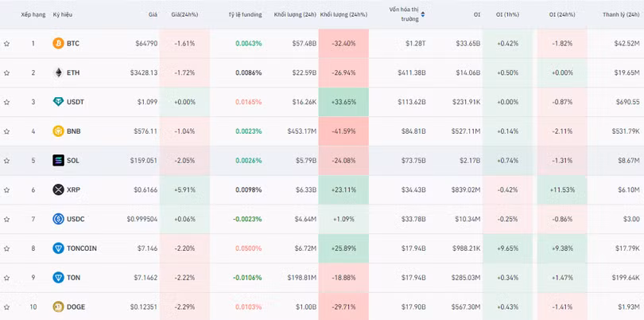Open the TONCOIN symbol link
Viewport: 644px width, 320px height.
coord(82,248)
